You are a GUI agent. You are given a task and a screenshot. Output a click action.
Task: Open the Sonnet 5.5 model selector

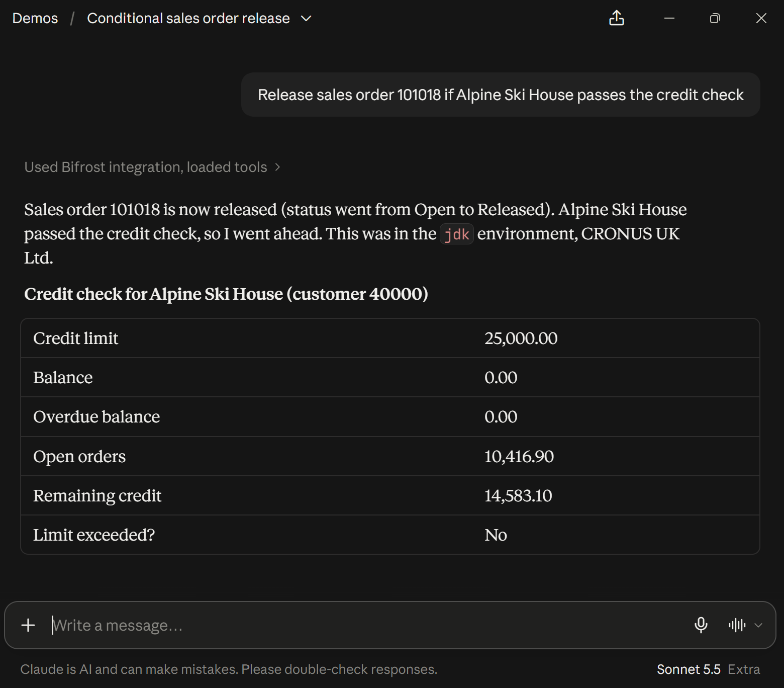689,669
